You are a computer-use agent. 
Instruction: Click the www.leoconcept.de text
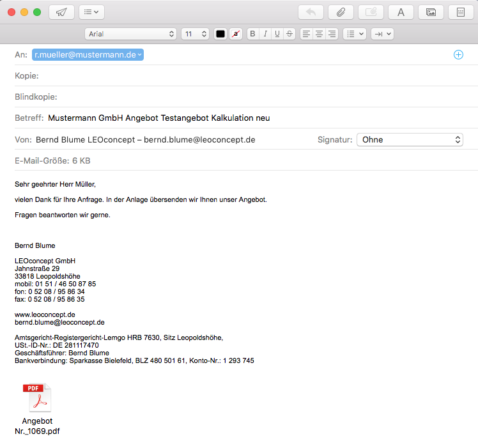coord(45,314)
